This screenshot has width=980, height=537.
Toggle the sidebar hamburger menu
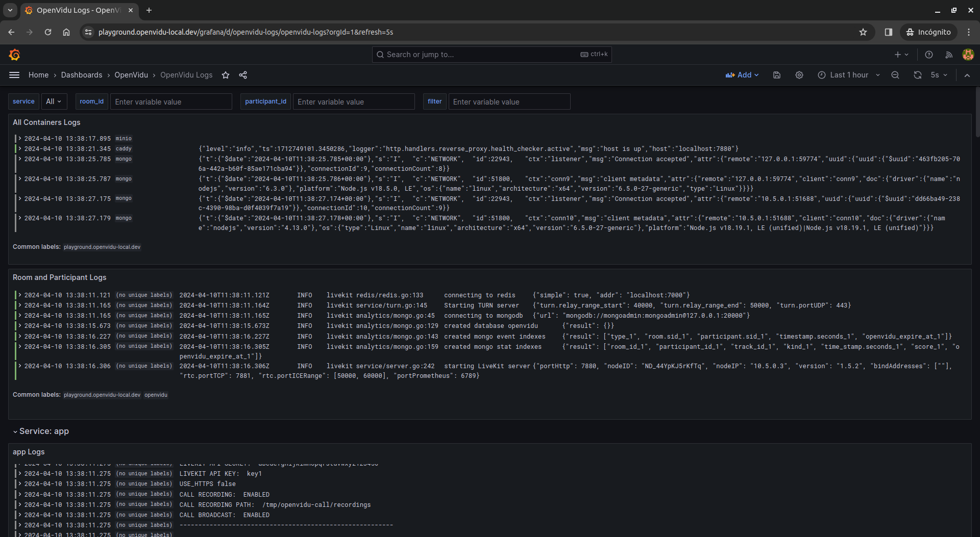point(14,75)
